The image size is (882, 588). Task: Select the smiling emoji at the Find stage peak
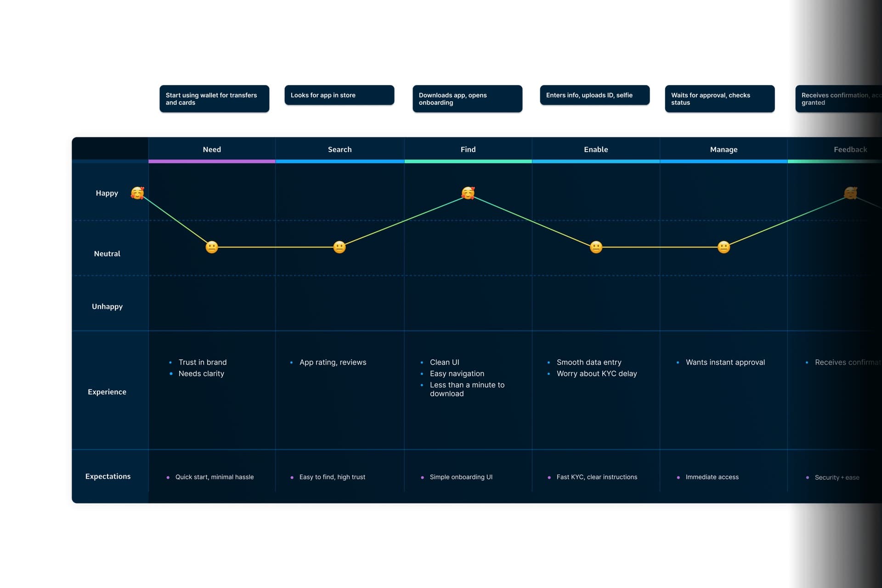coord(468,193)
